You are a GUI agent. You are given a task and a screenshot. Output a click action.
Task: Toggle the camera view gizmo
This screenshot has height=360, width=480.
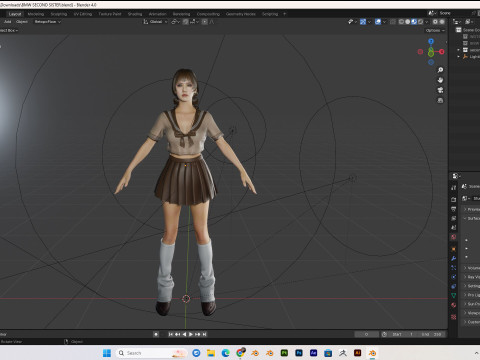(x=440, y=90)
